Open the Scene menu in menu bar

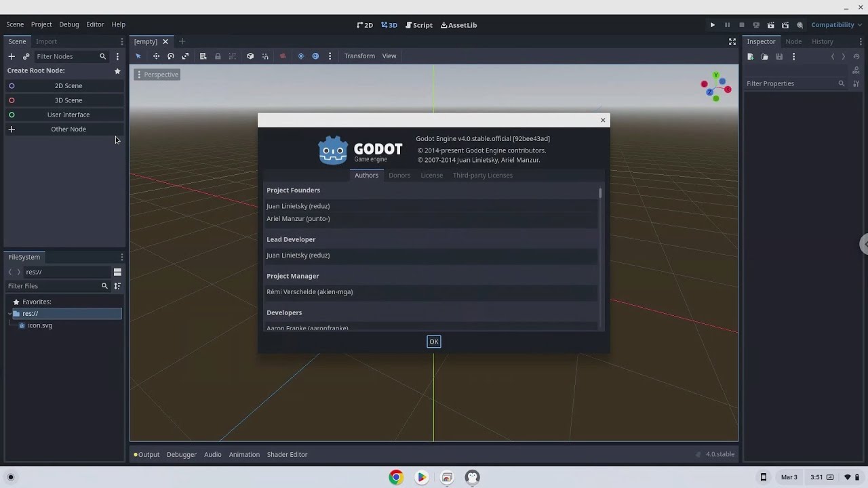[x=15, y=24]
